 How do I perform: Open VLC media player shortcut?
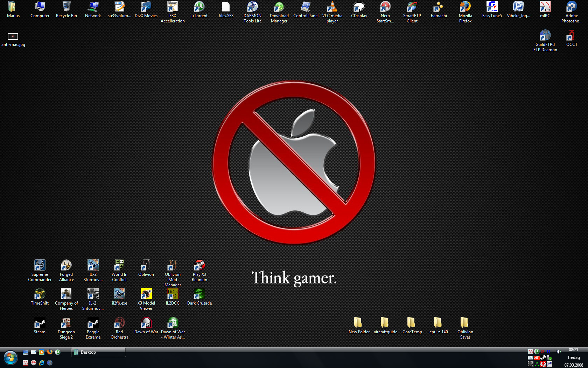coord(332,7)
